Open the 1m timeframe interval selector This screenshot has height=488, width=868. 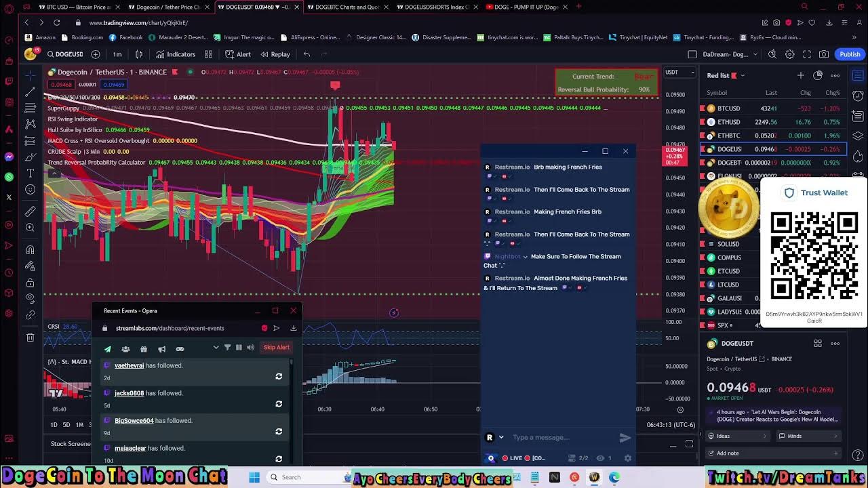tap(117, 54)
